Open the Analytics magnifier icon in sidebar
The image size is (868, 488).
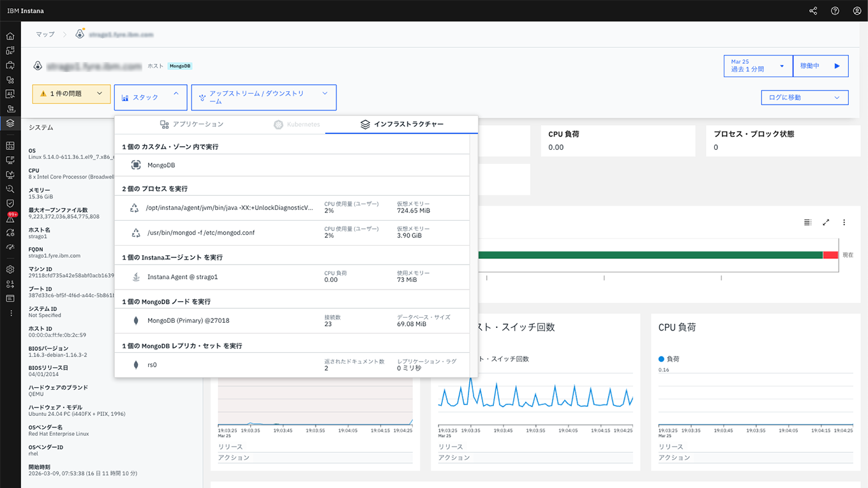[x=10, y=189]
